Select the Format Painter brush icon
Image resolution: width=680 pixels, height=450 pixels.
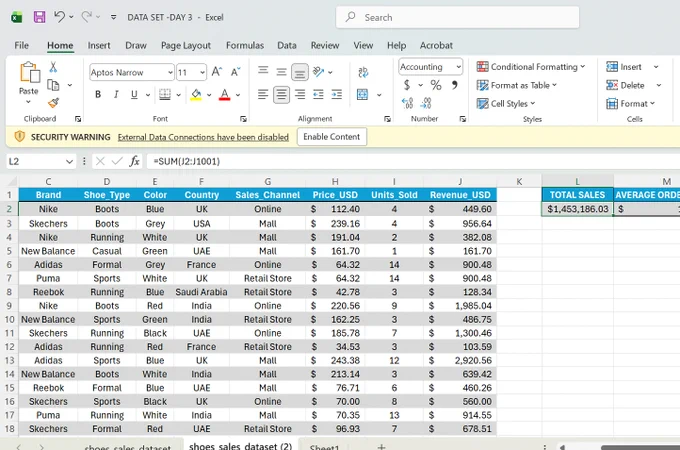pos(53,103)
